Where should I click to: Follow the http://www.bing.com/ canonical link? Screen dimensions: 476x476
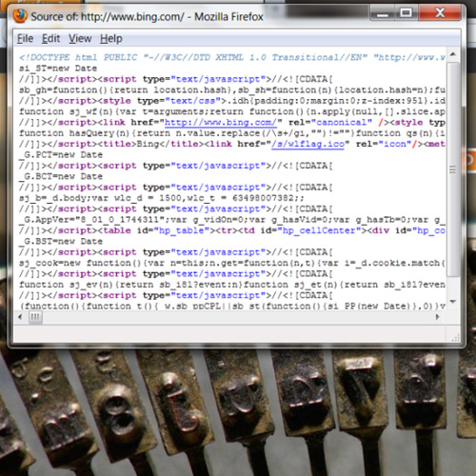pos(221,123)
